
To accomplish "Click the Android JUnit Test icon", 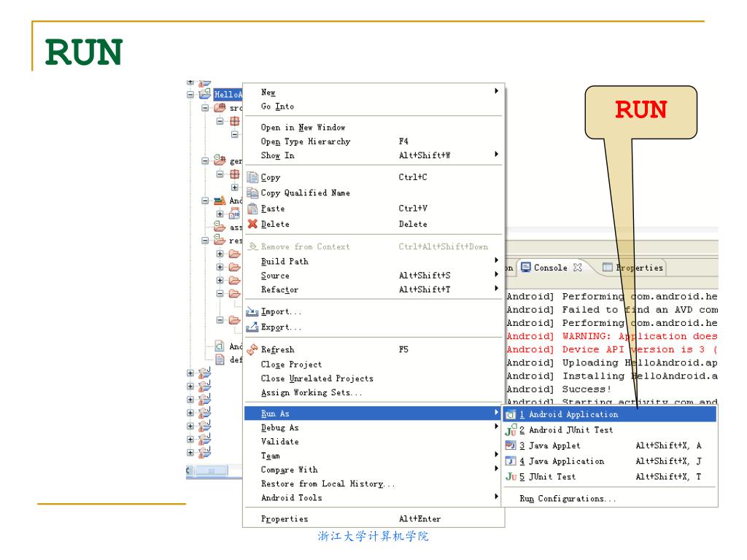I will coord(511,430).
